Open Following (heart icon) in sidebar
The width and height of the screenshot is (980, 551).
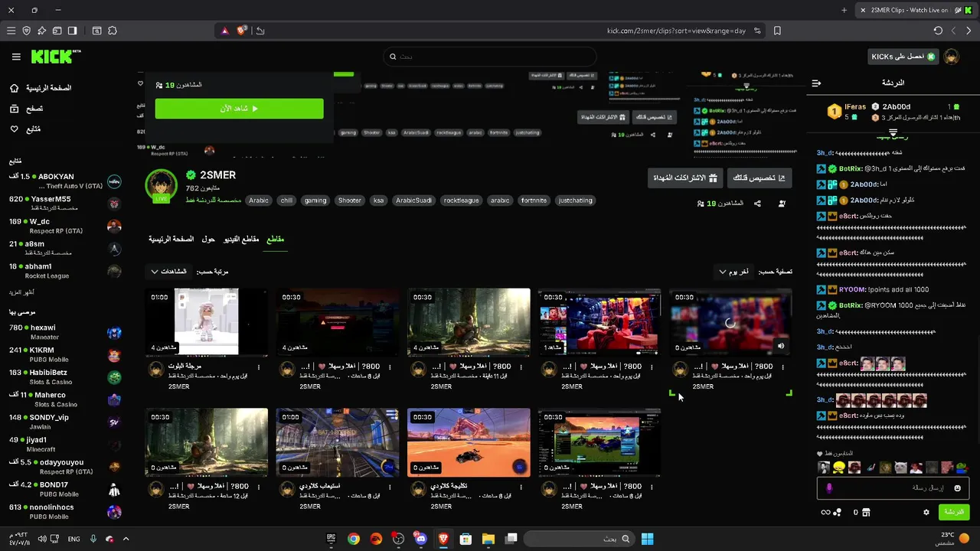[x=14, y=129]
